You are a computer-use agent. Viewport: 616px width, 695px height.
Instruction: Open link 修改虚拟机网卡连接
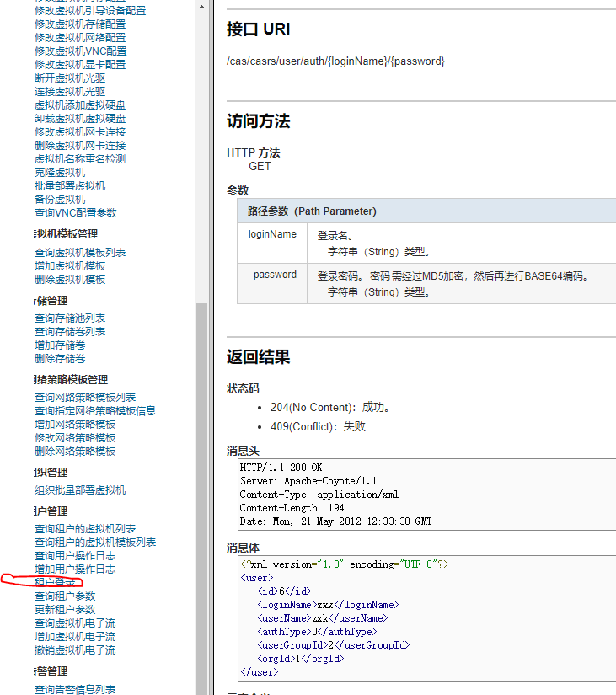[80, 132]
